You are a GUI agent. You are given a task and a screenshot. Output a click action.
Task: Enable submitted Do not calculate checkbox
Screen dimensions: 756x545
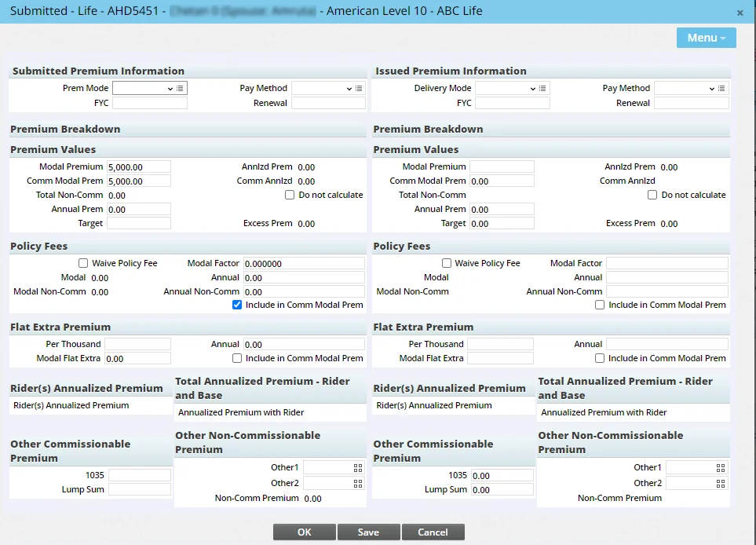[x=290, y=195]
